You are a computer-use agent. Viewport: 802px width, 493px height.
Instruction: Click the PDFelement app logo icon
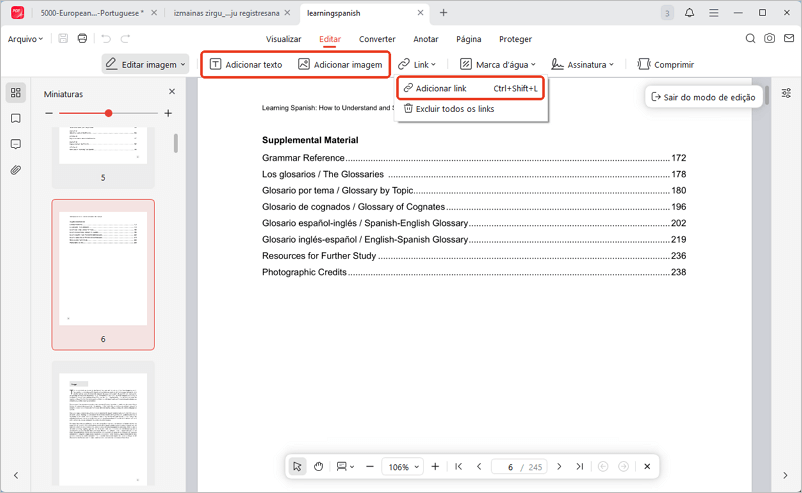[17, 13]
